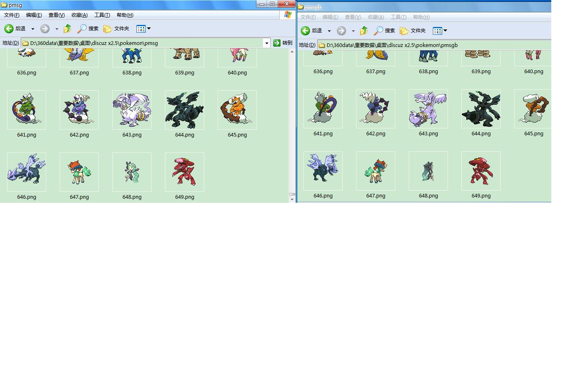Click 636.png filename in pmsg window
Image resolution: width=588 pixels, height=368 pixels.
(27, 73)
